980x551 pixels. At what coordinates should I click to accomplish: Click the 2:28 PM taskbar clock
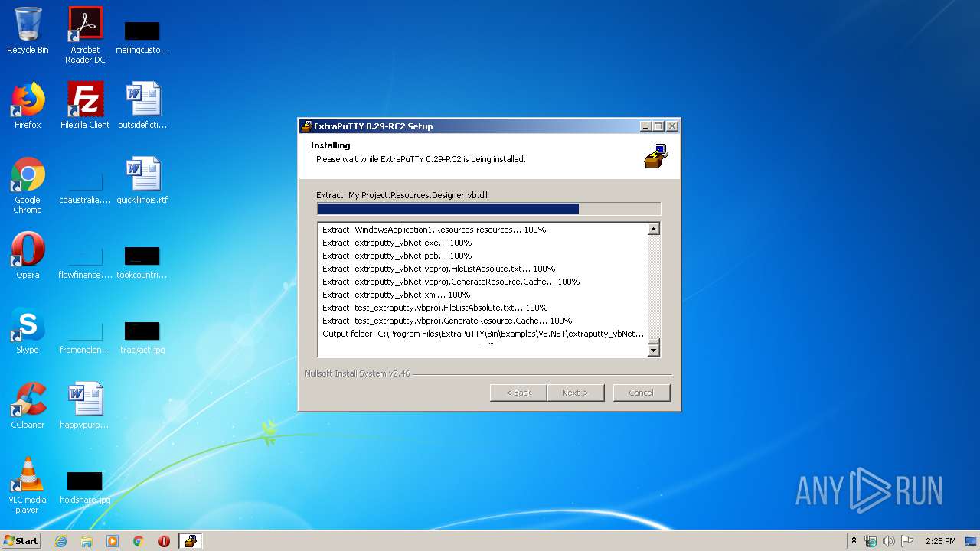[x=940, y=541]
